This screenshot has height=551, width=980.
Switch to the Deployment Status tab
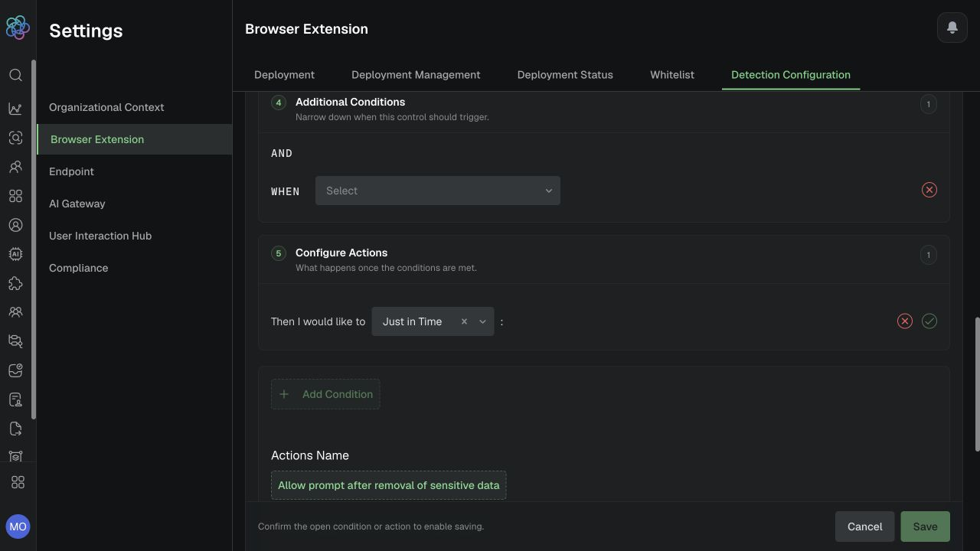(x=565, y=74)
